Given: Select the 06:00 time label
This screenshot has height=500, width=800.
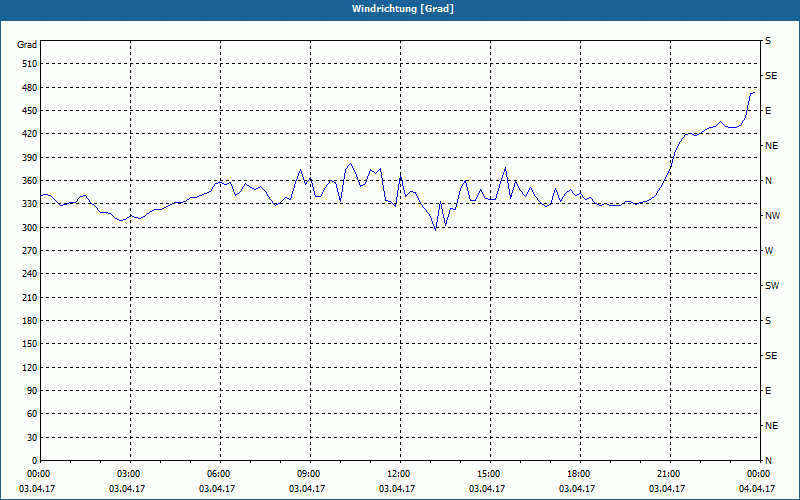Looking at the screenshot, I should 218,474.
